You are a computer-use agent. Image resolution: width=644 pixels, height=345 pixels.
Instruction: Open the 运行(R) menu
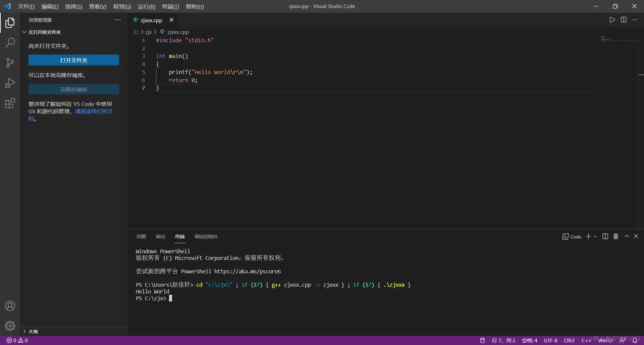147,7
